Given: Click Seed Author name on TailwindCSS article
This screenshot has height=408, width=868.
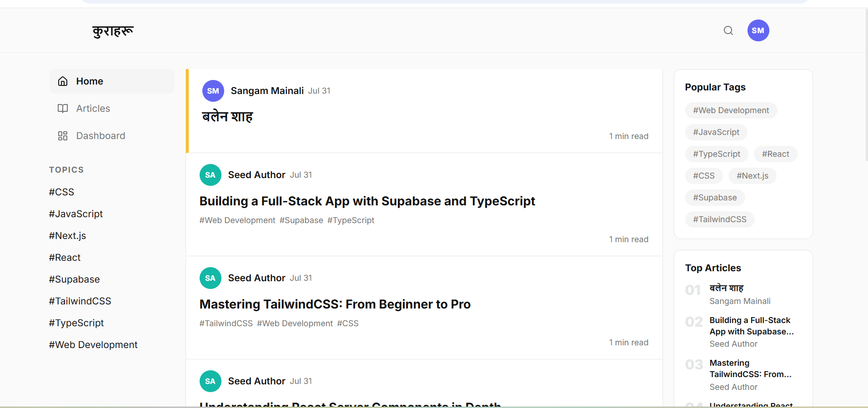Looking at the screenshot, I should 257,278.
